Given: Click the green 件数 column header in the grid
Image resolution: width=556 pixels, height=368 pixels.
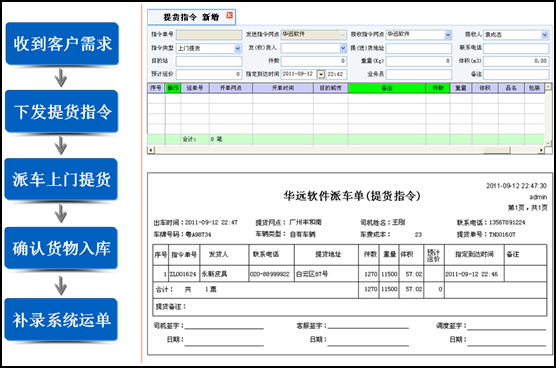Looking at the screenshot, I should (x=438, y=88).
